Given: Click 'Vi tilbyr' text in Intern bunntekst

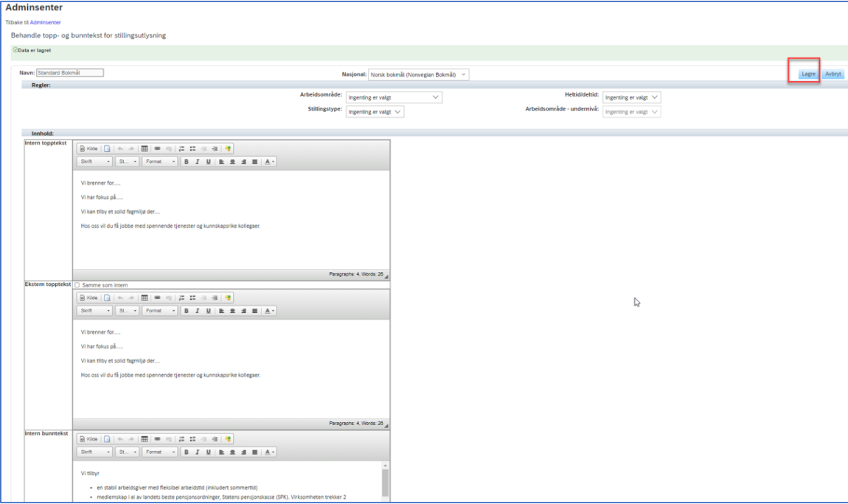Looking at the screenshot, I should [x=90, y=473].
